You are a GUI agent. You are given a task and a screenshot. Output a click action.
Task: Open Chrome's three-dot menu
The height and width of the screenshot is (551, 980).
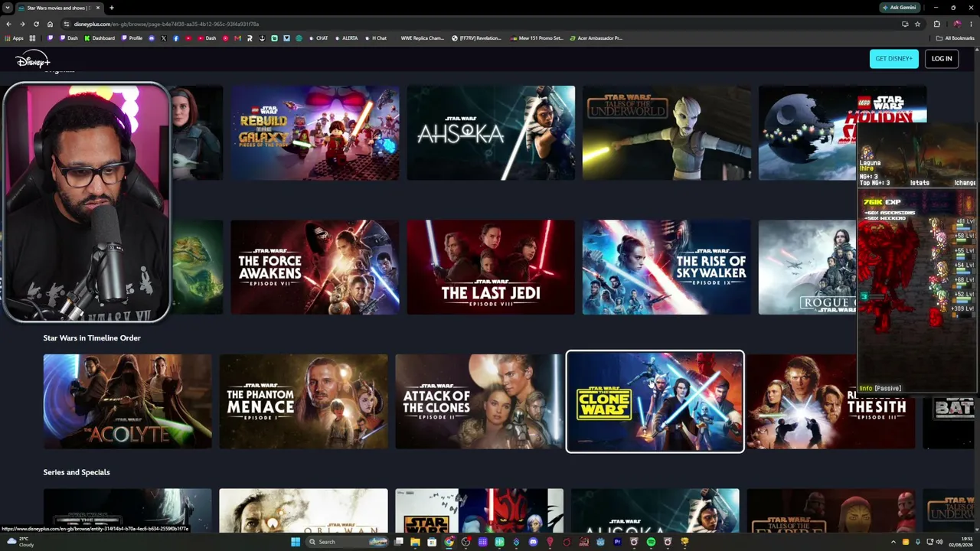click(971, 24)
